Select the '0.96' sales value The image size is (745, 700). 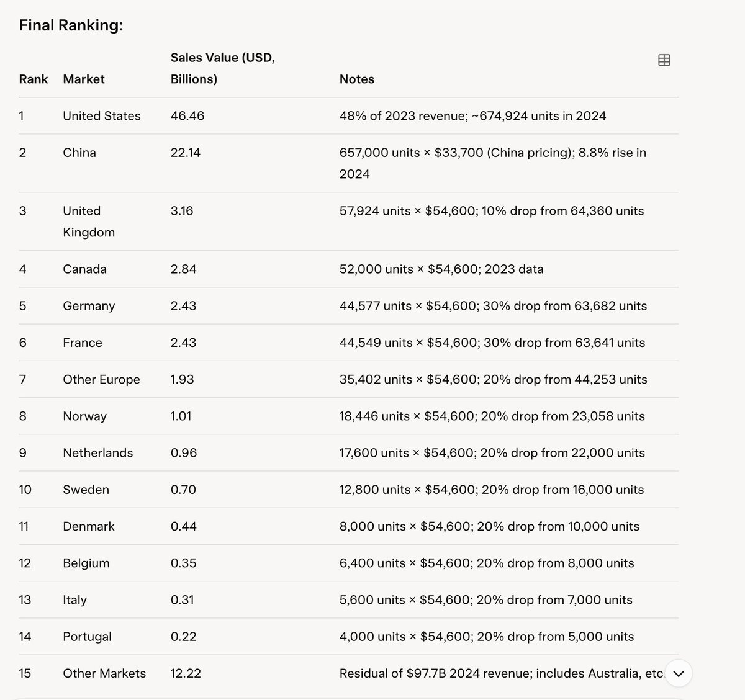(184, 453)
